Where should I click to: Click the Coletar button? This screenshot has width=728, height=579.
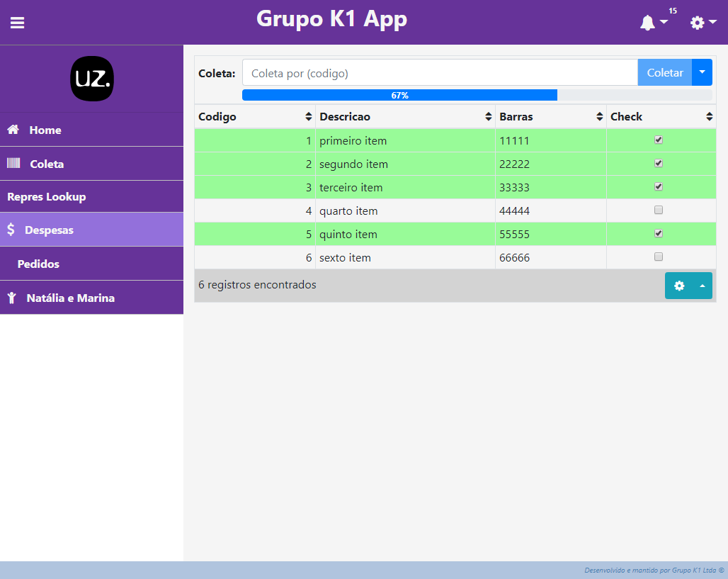(x=665, y=72)
